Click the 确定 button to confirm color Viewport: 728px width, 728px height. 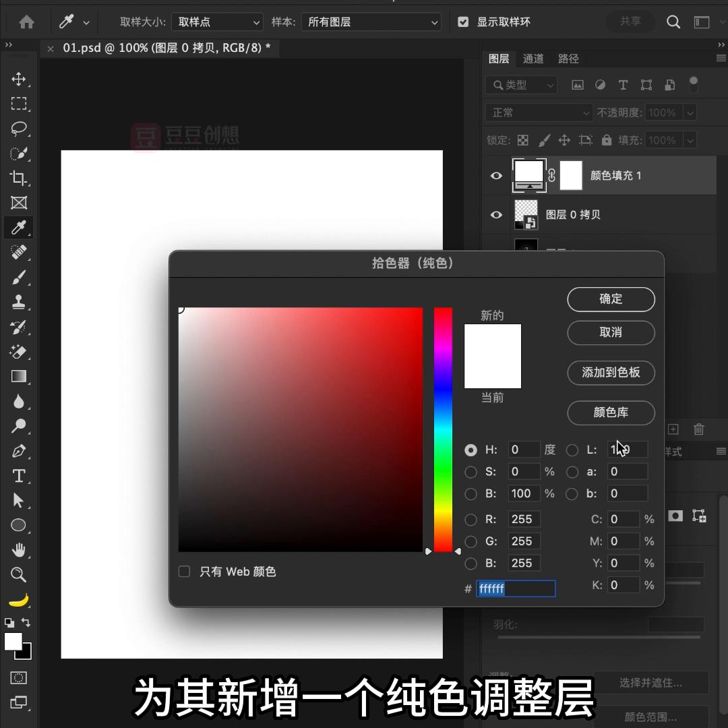(x=611, y=299)
